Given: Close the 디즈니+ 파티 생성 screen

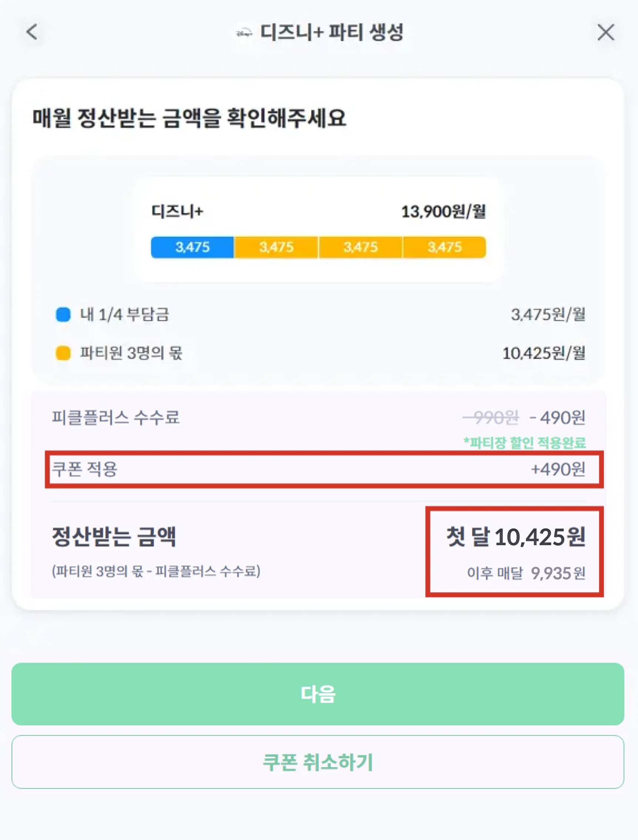Looking at the screenshot, I should pos(605,32).
